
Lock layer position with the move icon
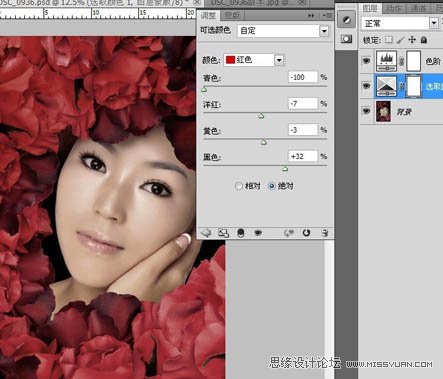coord(412,40)
